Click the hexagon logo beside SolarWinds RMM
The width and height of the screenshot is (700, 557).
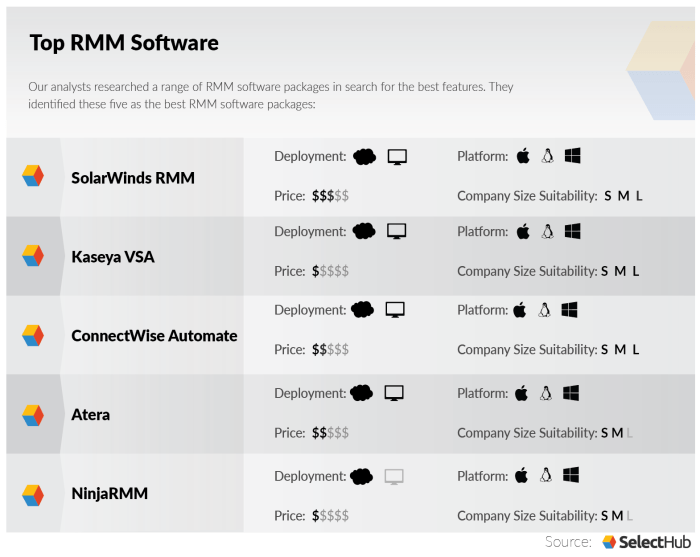pyautogui.click(x=33, y=177)
